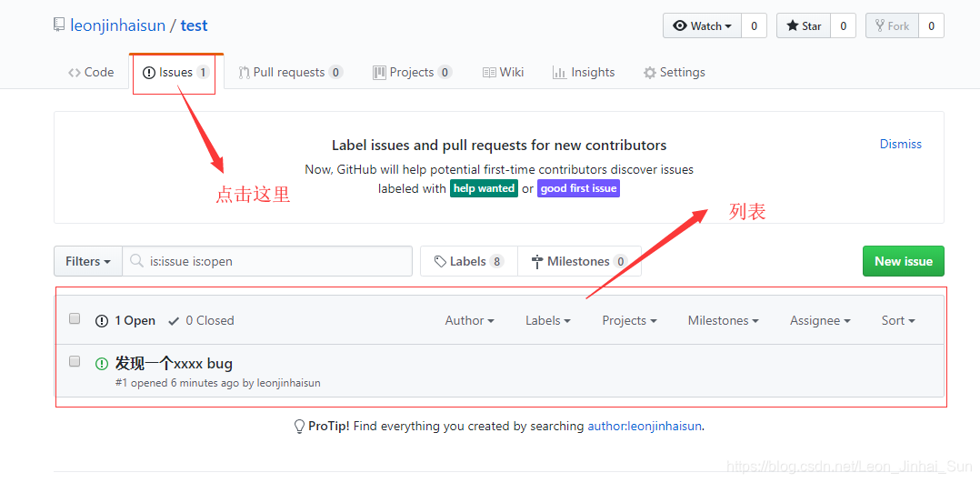Click the is:issue is:open search field
Image resolution: width=980 pixels, height=483 pixels.
[267, 261]
